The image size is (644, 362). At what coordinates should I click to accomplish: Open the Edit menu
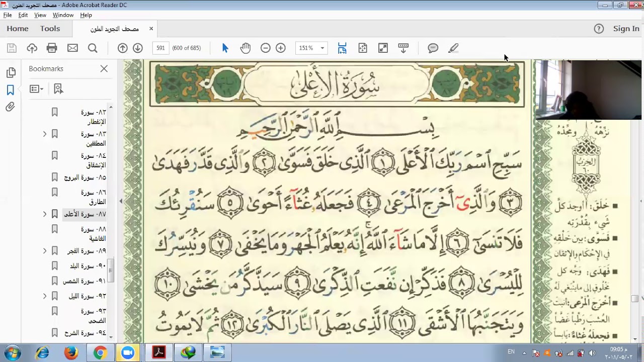click(x=23, y=15)
